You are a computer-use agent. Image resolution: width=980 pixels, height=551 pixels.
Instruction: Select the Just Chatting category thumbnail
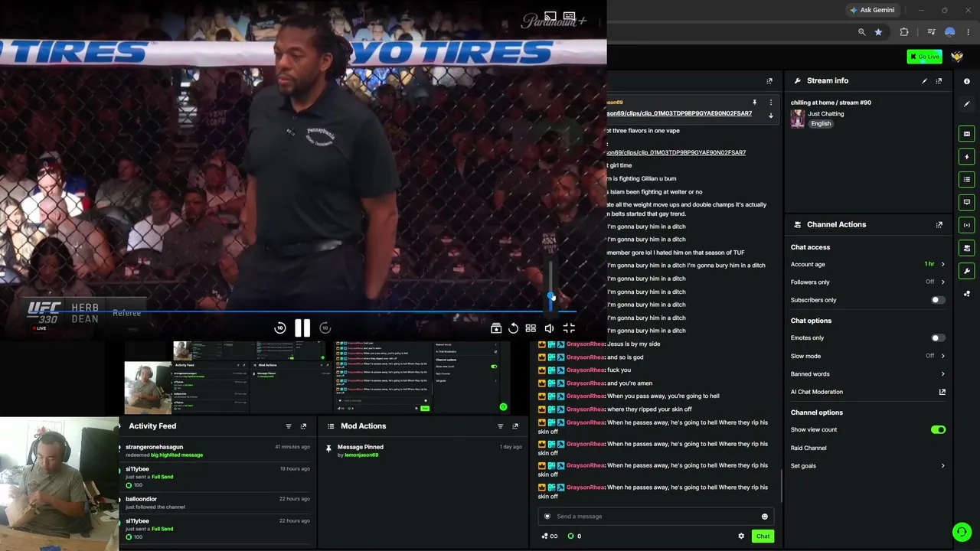(x=798, y=119)
